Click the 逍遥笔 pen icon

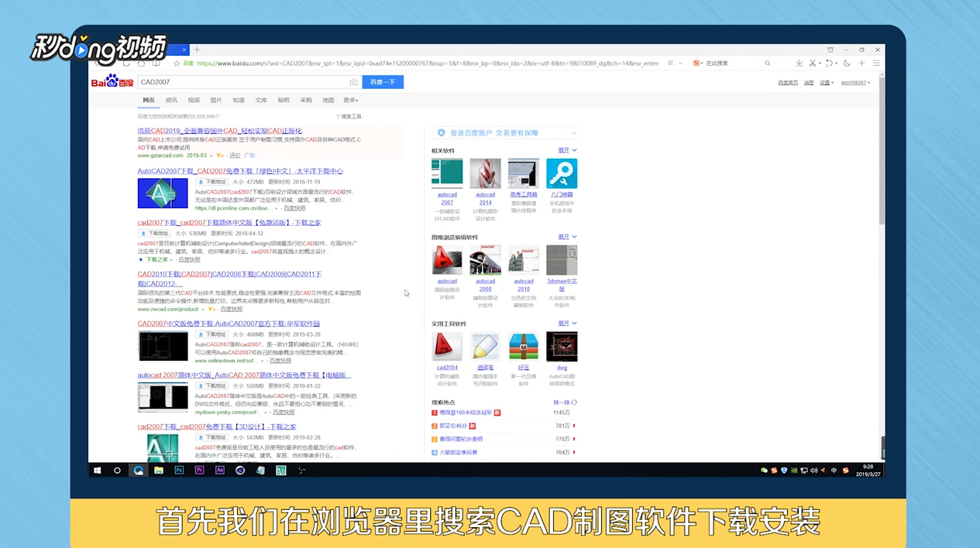point(485,347)
